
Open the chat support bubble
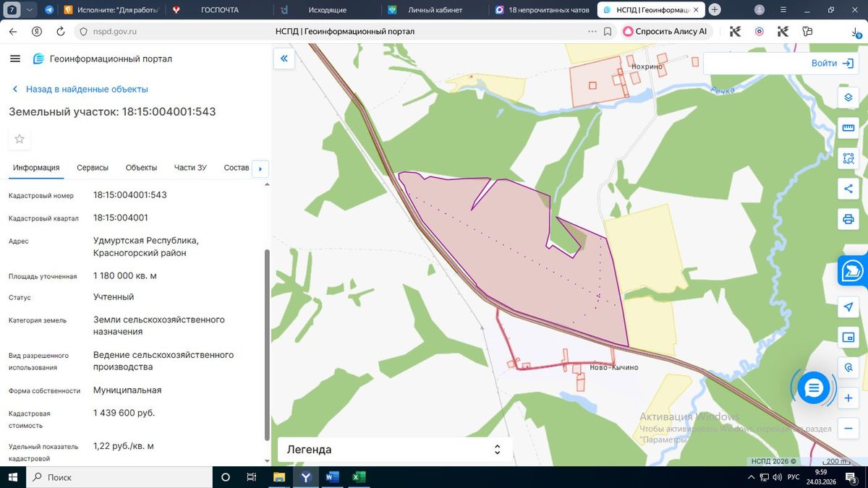(814, 388)
